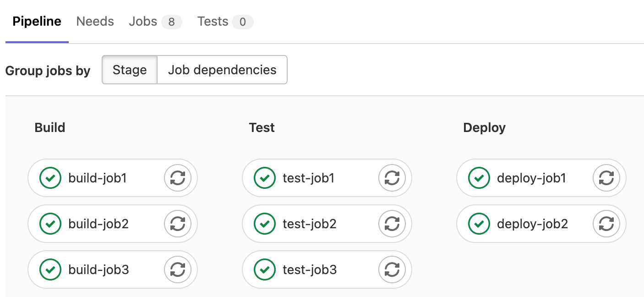The image size is (644, 297).
Task: Click the success status icon of test-job1
Action: (x=265, y=178)
